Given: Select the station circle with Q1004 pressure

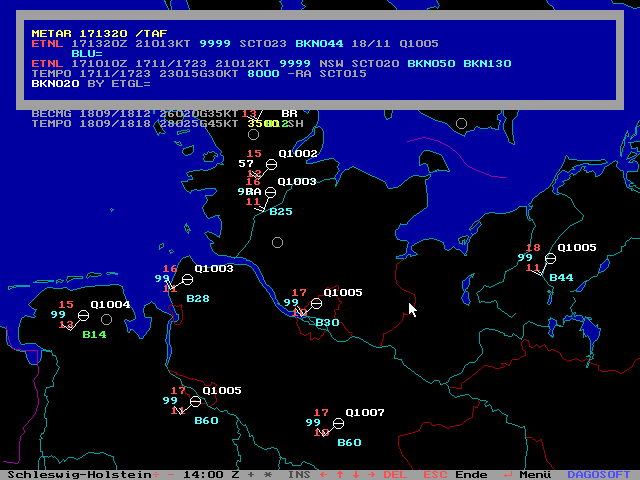Looking at the screenshot, I should point(83,316).
